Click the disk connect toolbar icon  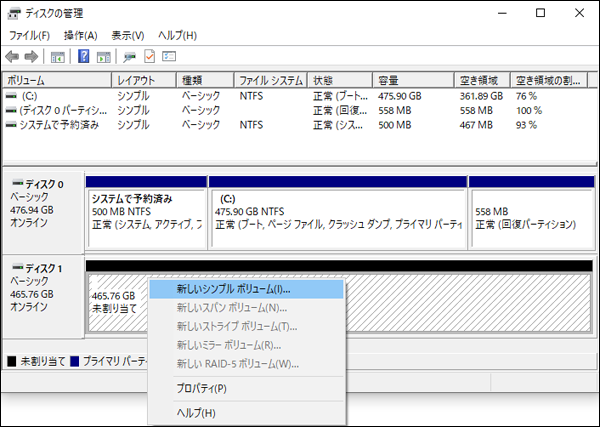[x=130, y=56]
